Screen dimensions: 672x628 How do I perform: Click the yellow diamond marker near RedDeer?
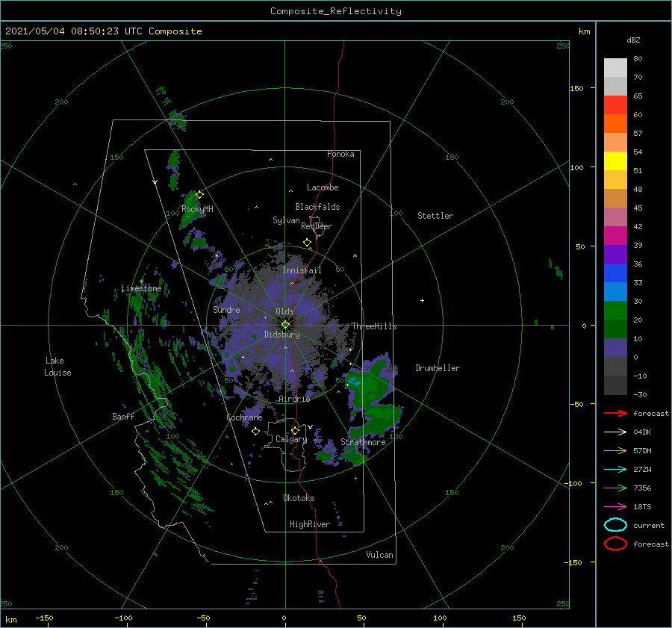(308, 243)
